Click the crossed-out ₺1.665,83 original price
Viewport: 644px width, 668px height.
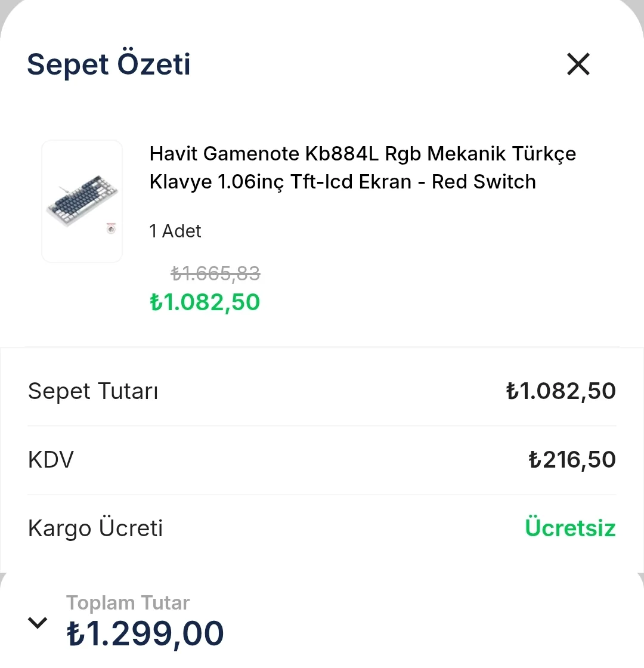coord(215,274)
